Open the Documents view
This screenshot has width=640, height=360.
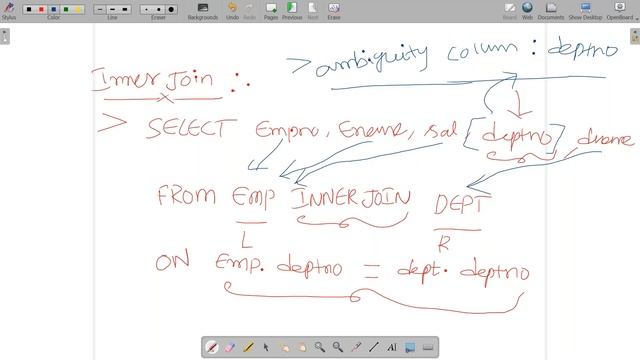tap(551, 11)
